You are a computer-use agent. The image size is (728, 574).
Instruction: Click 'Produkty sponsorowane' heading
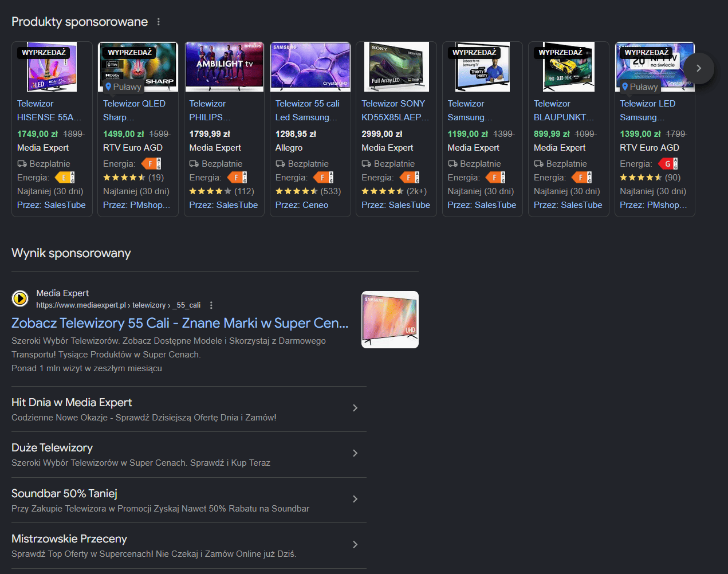(80, 22)
